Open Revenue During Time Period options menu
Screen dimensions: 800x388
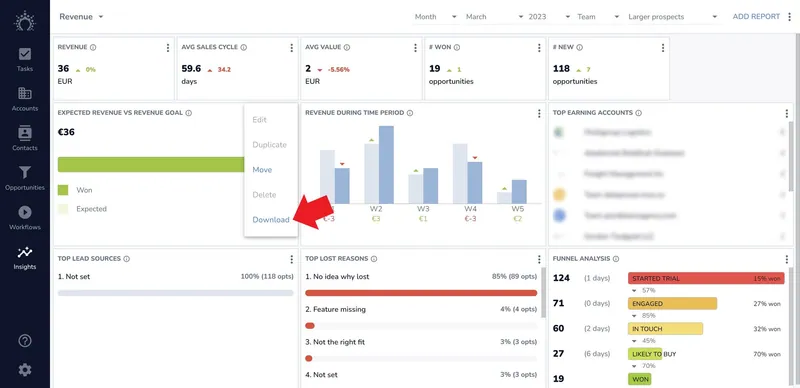pyautogui.click(x=539, y=113)
